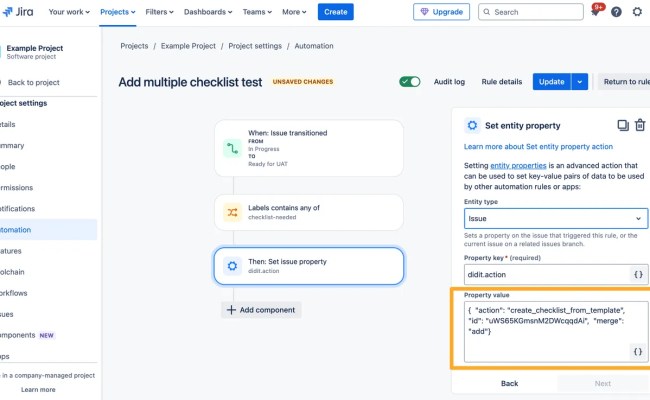Click the Create button
The width and height of the screenshot is (650, 400).
click(335, 12)
